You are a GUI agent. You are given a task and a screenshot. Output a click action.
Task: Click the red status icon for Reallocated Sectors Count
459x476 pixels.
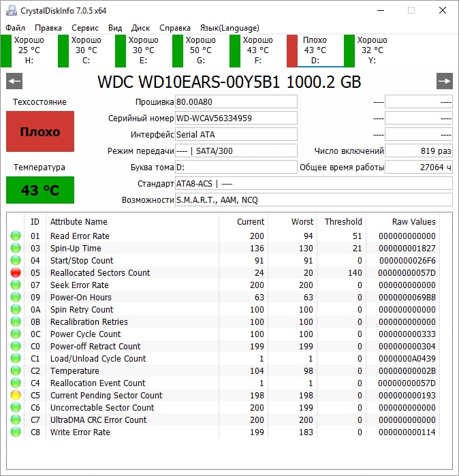pos(16,272)
